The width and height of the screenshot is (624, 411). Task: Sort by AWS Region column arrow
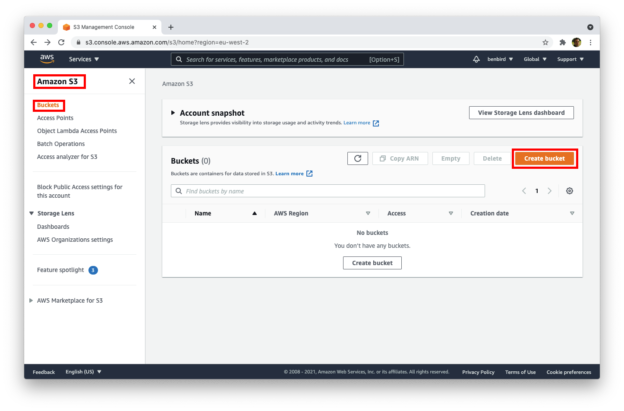coord(368,213)
